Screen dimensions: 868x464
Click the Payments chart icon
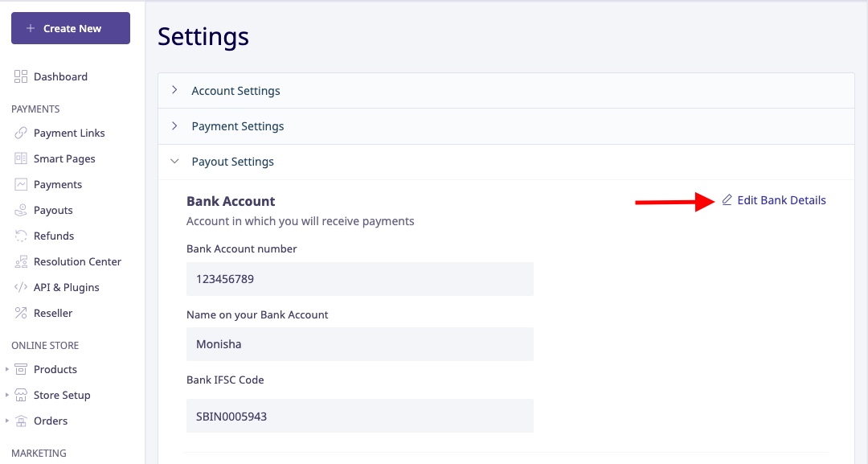20,184
